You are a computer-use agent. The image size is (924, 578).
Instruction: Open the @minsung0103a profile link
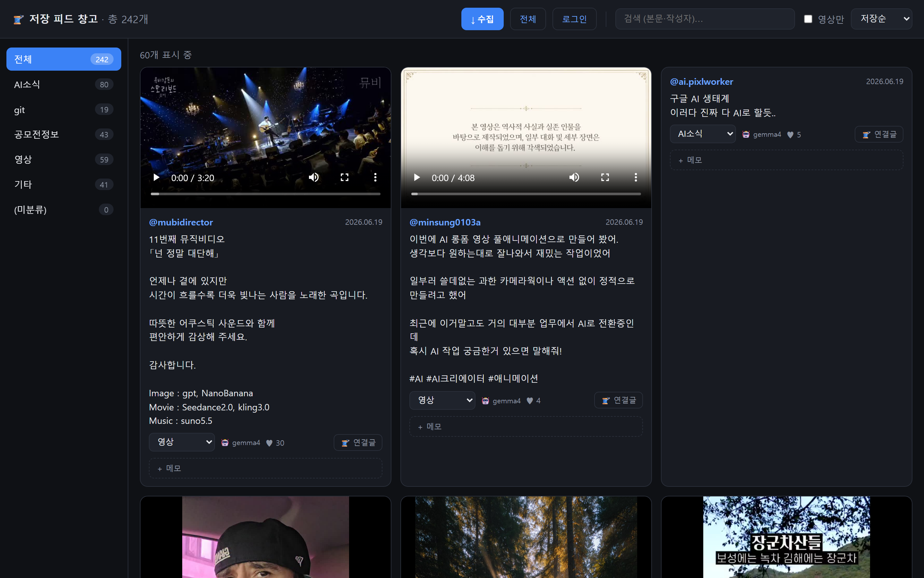tap(445, 222)
